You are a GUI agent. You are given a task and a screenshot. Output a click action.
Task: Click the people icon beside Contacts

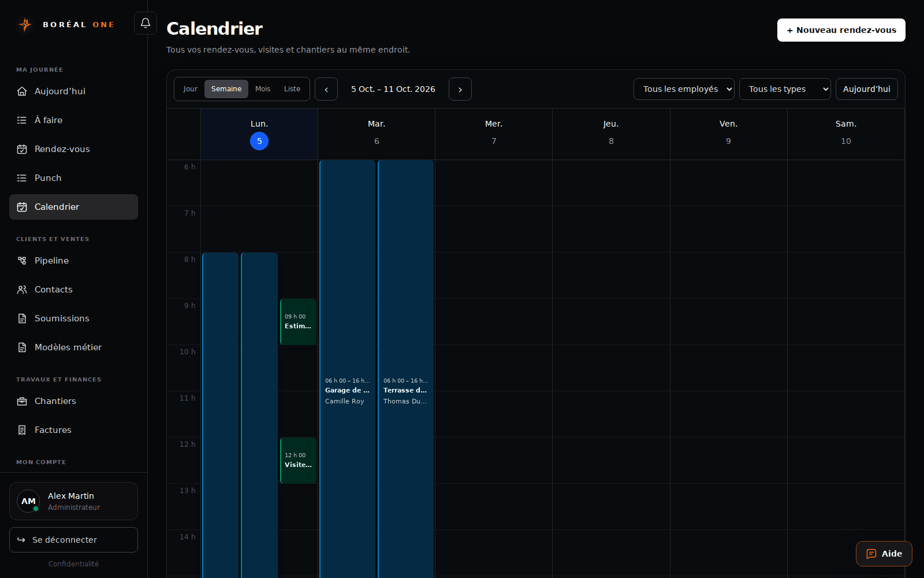[22, 290]
